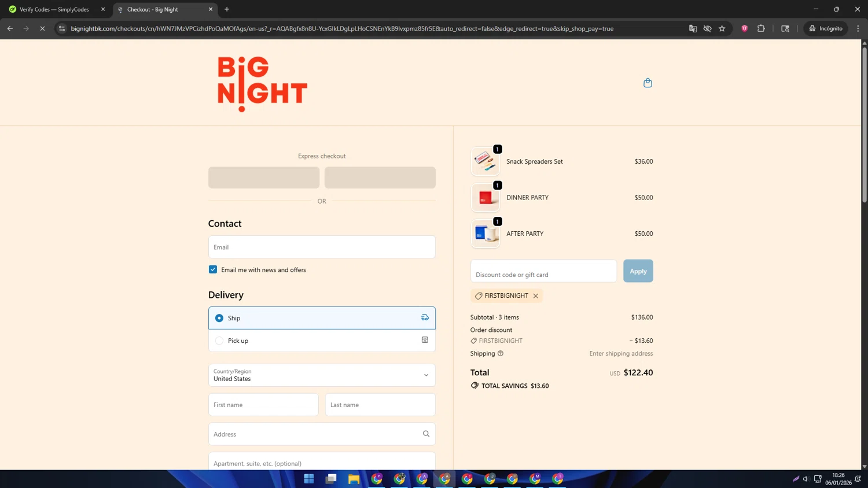The width and height of the screenshot is (868, 488).
Task: Open the notifications icon in system tray
Action: tap(858, 479)
